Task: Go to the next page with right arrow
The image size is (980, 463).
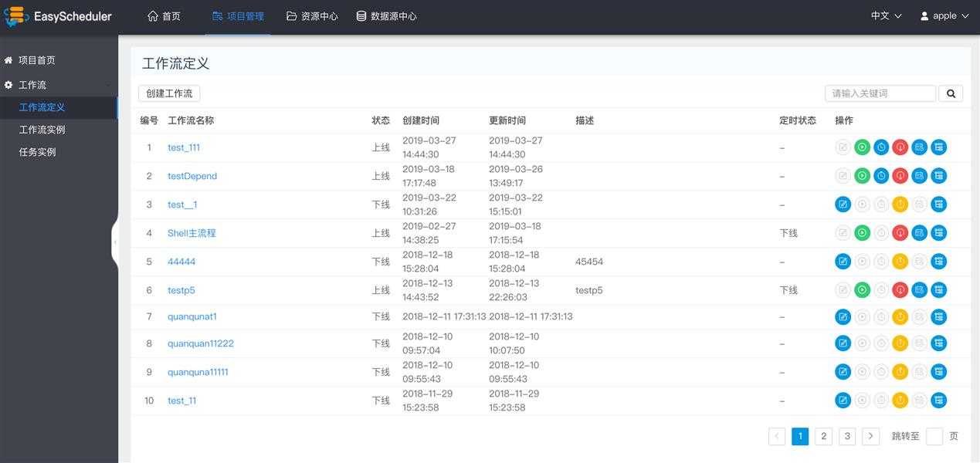Action: 871,436
